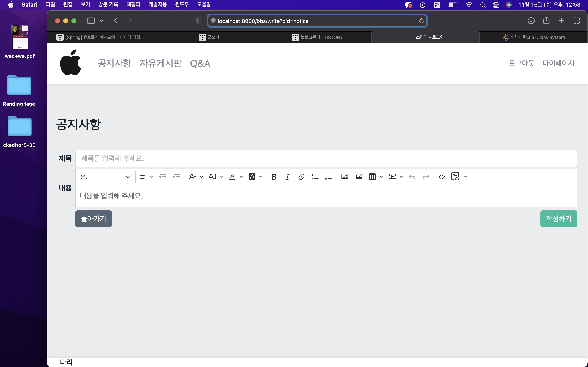The height and width of the screenshot is (367, 588).
Task: Click the inline code icon
Action: click(x=442, y=177)
